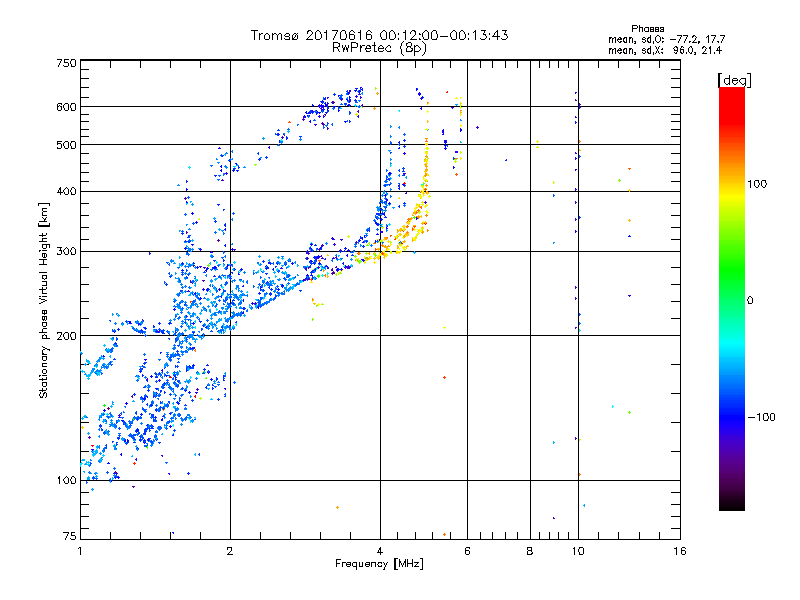Click the y-axis label '100'
Viewport: 800px width, 600px height.
[66, 480]
